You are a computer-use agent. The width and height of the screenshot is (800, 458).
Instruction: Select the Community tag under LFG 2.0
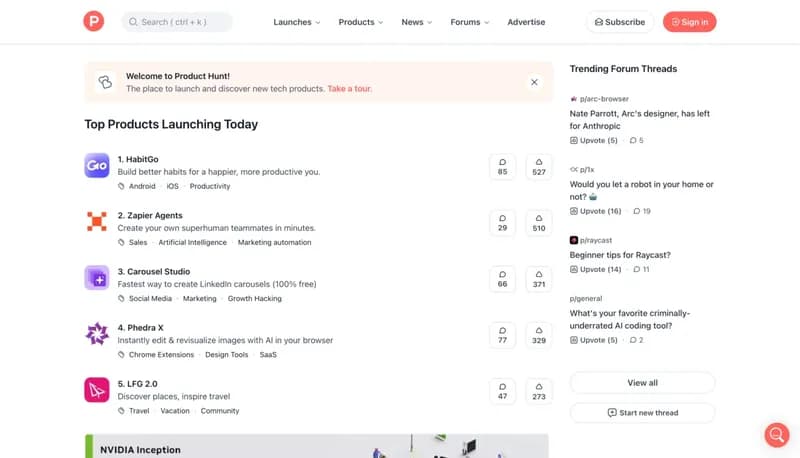(x=219, y=411)
